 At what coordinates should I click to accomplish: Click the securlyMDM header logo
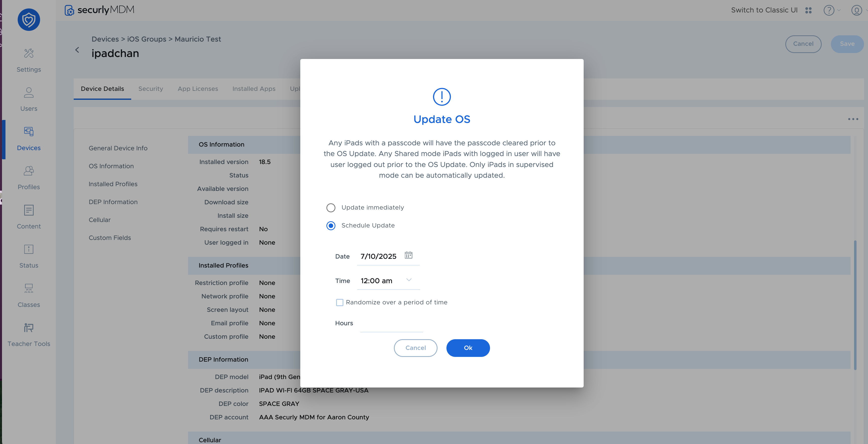pos(99,10)
